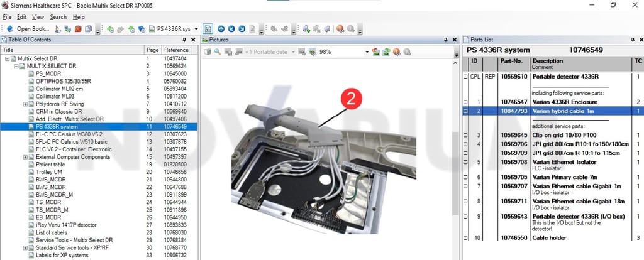Expand the External Computer Components node
The height and width of the screenshot is (260, 644).
coord(25,157)
